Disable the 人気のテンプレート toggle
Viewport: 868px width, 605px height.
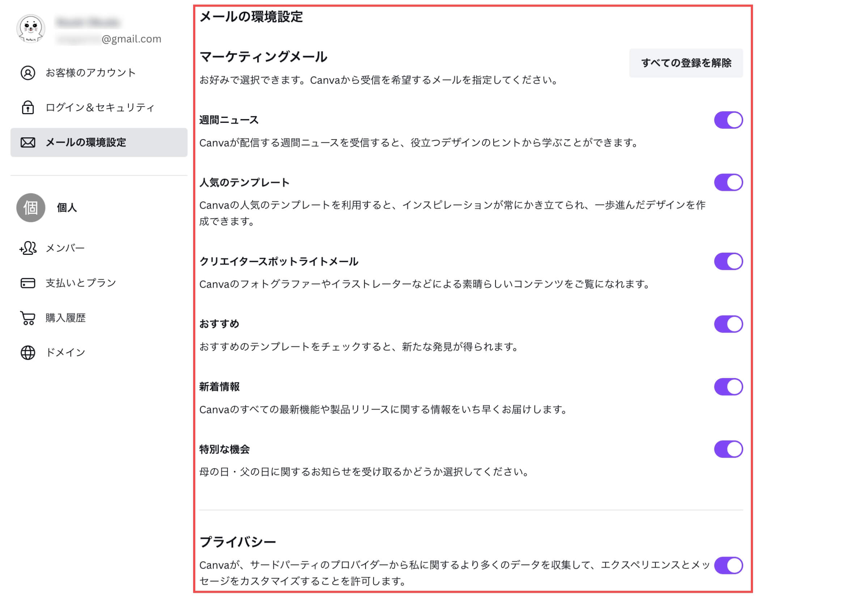729,183
